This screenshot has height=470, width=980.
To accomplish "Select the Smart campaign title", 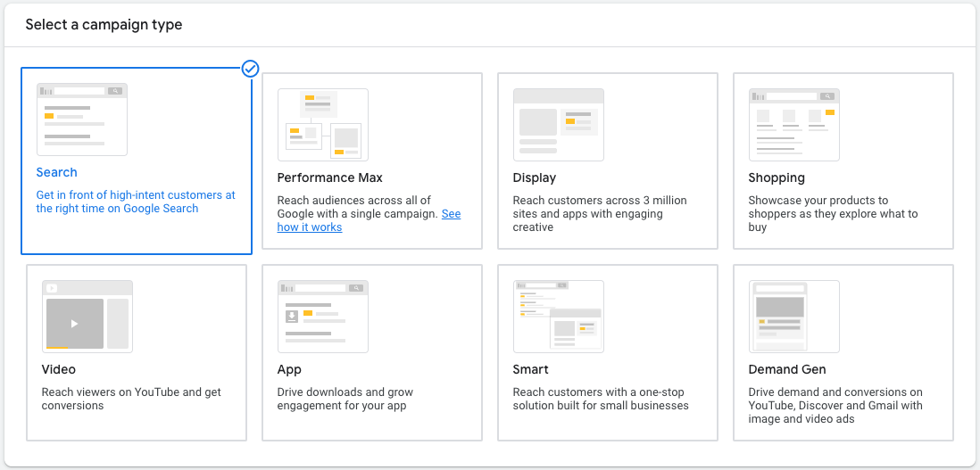I will 531,369.
